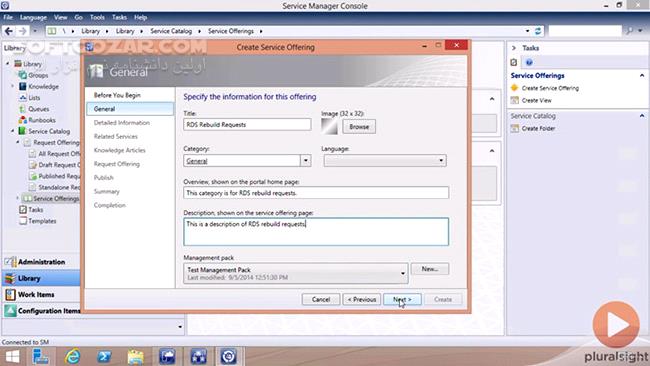Viewport: 650px width, 366px height.
Task: Select Service Catalog tree node
Action: coord(49,131)
